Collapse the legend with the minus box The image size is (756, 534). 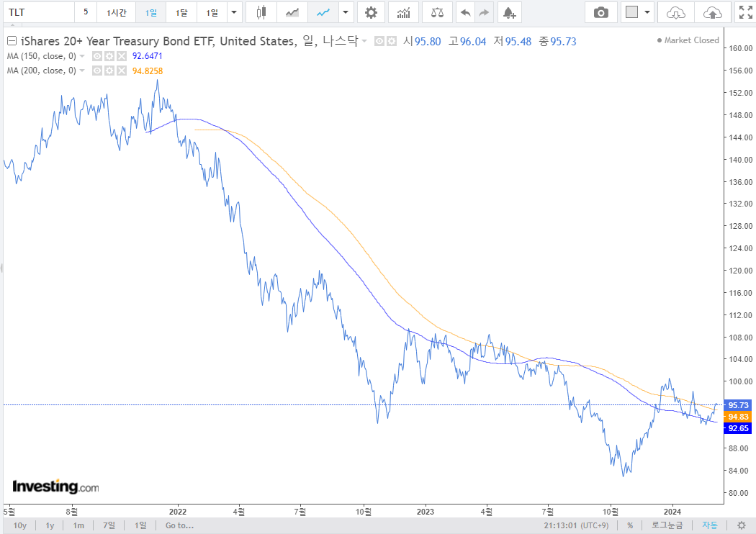12,41
